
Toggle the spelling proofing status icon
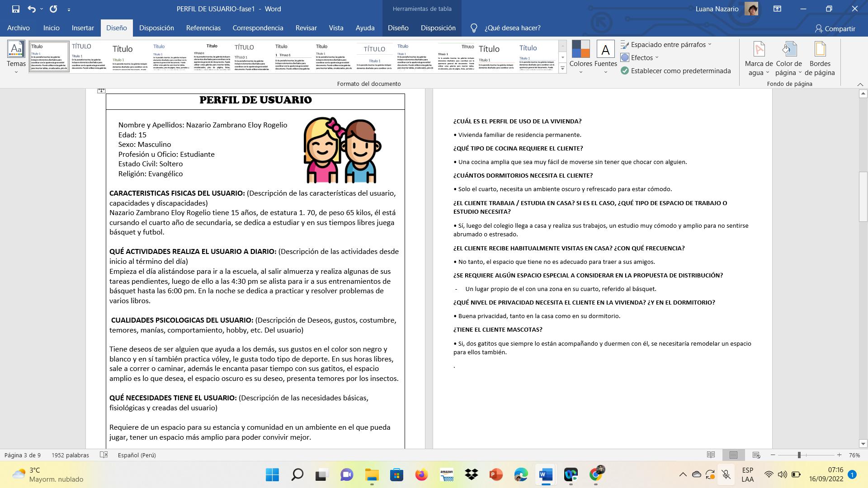pyautogui.click(x=104, y=455)
